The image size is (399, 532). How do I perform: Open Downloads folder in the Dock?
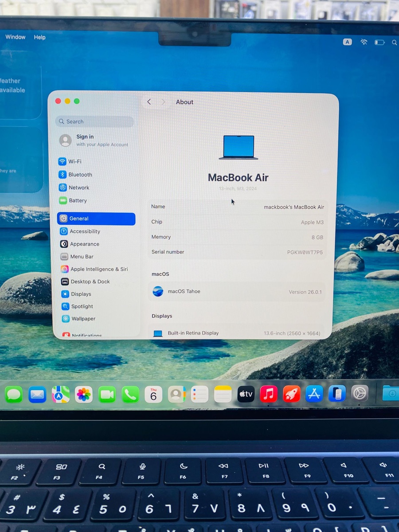pos(391,393)
